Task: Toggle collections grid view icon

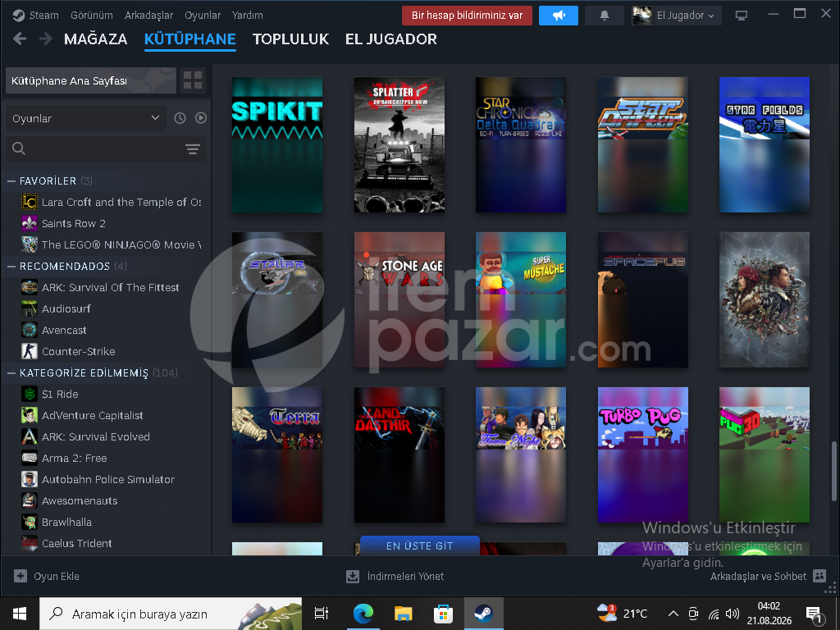Action: [192, 80]
